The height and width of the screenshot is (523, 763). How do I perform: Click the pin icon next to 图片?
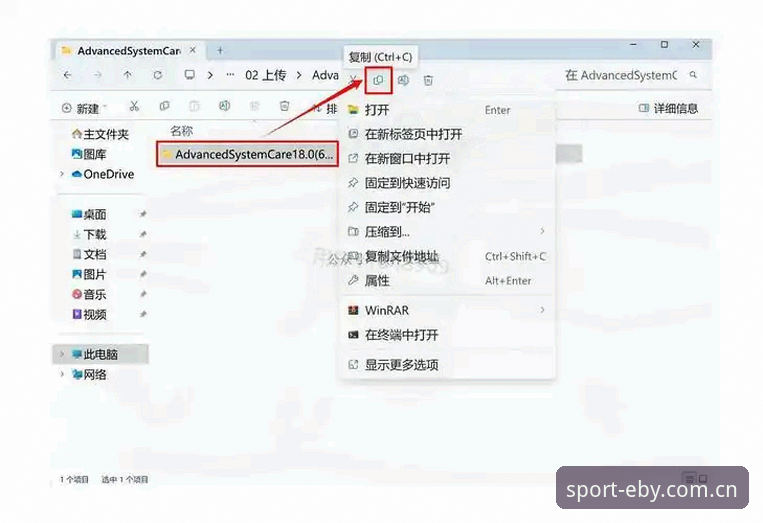(143, 274)
